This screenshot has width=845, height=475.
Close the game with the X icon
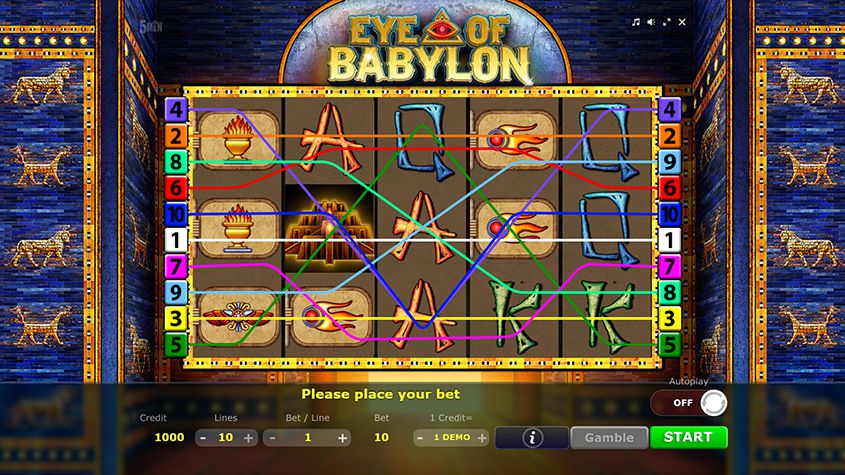click(x=682, y=22)
